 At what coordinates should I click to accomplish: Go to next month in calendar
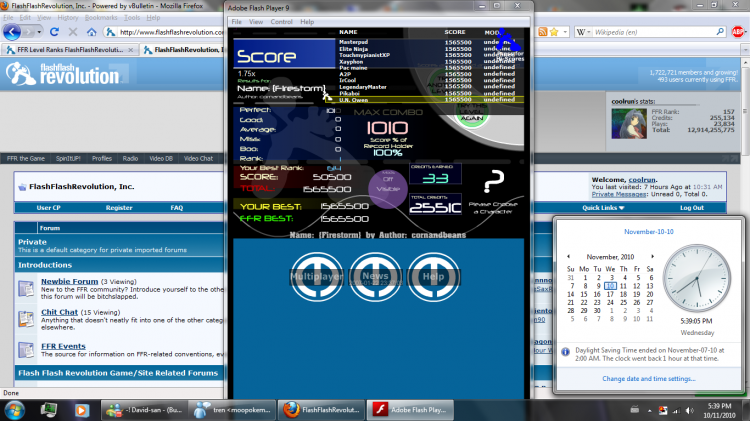(x=652, y=256)
